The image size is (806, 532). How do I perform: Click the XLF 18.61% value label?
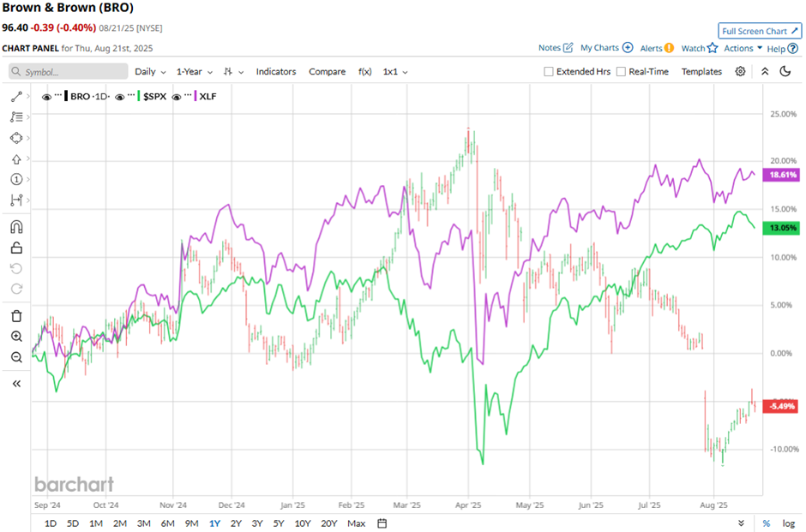click(782, 175)
